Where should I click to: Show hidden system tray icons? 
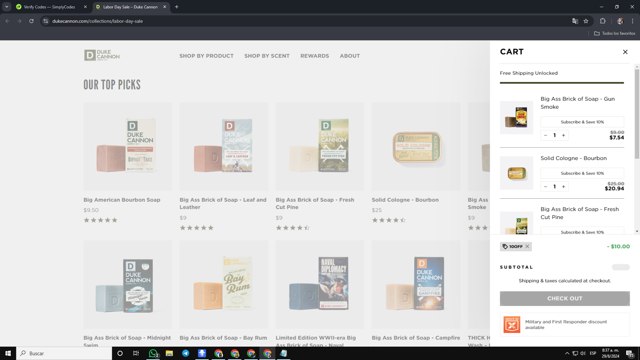(567, 353)
